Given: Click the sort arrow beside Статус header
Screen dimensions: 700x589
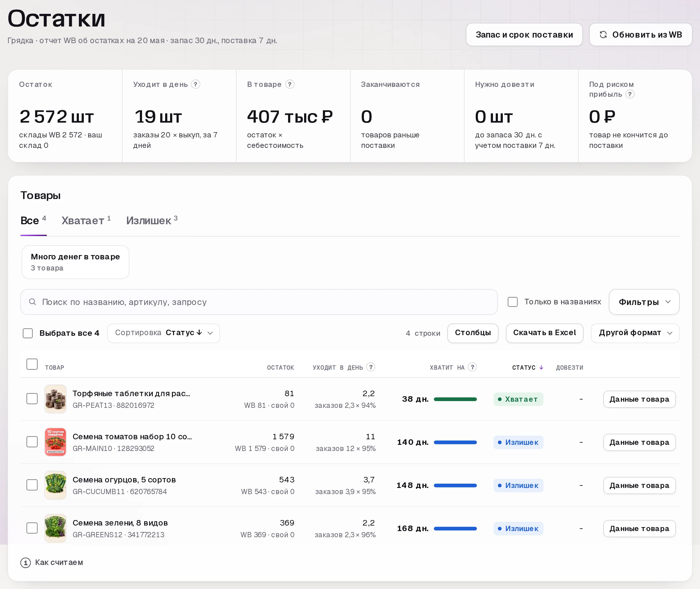Looking at the screenshot, I should (541, 367).
